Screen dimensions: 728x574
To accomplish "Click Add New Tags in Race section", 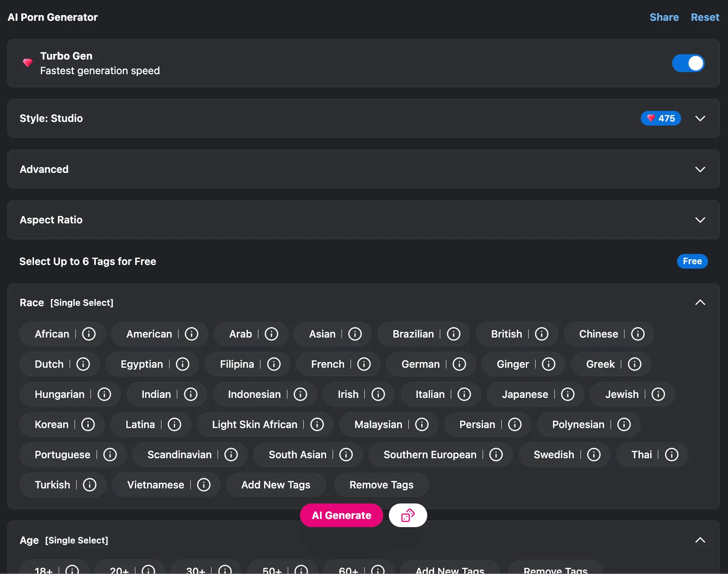I will [276, 485].
